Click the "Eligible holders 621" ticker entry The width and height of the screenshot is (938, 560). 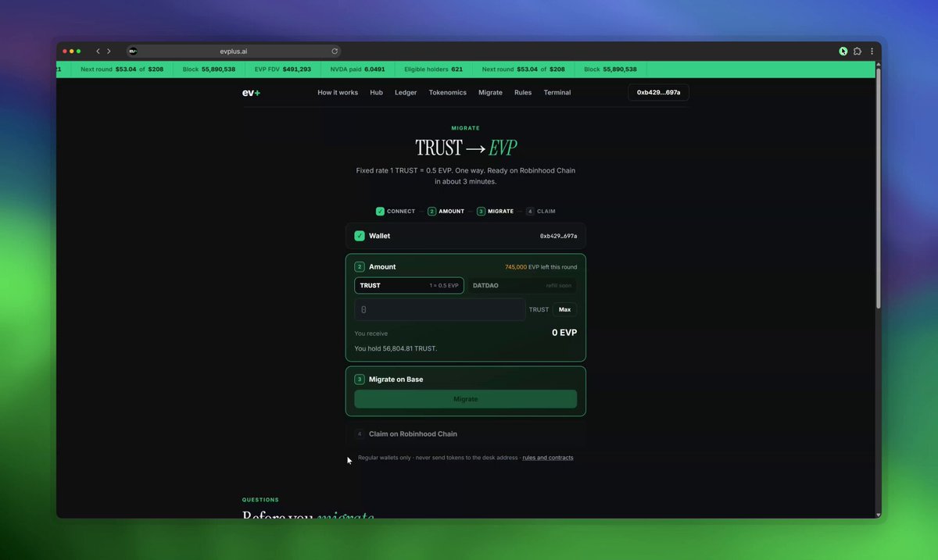434,70
